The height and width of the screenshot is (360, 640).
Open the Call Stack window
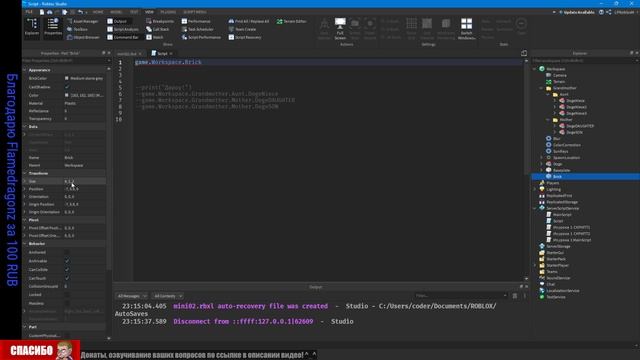click(x=158, y=29)
